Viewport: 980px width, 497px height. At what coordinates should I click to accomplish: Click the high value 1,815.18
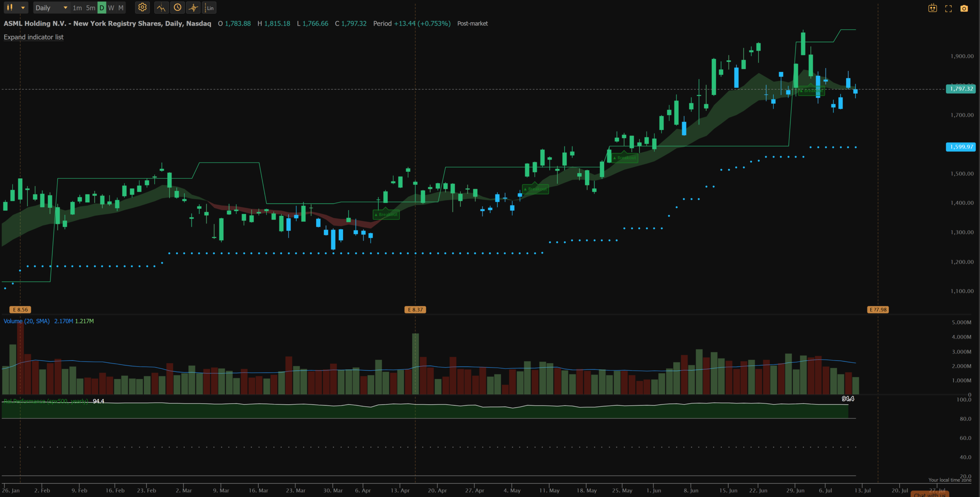pos(277,23)
